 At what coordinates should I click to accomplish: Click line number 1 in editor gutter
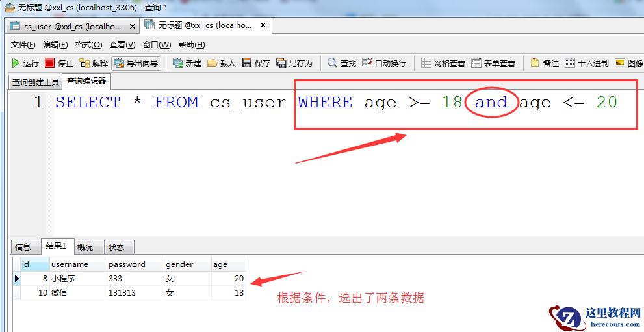[x=38, y=102]
